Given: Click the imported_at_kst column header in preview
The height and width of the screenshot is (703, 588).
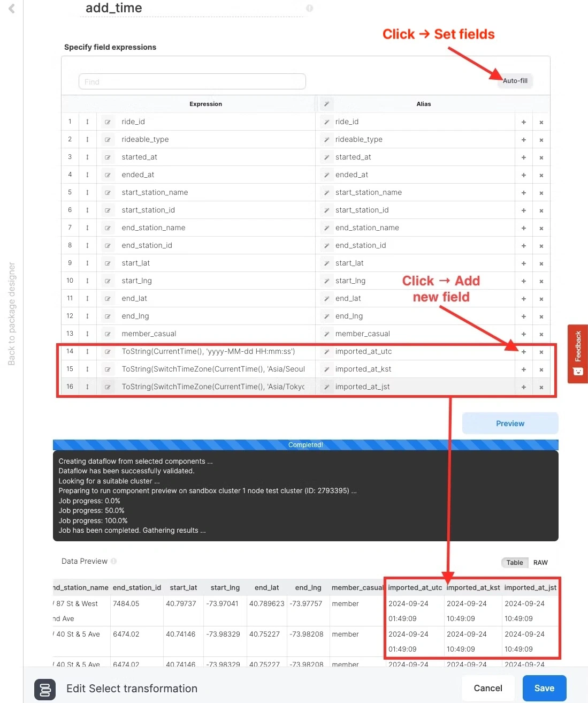Looking at the screenshot, I should coord(473,587).
